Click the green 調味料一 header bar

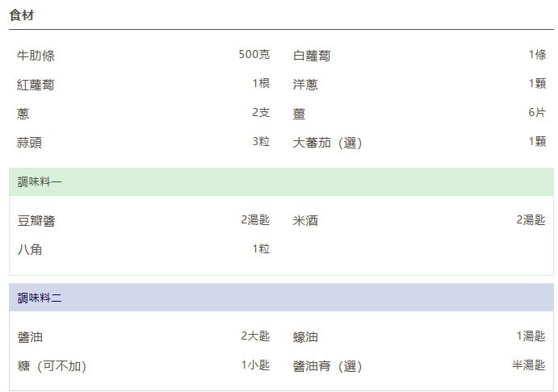click(x=281, y=182)
